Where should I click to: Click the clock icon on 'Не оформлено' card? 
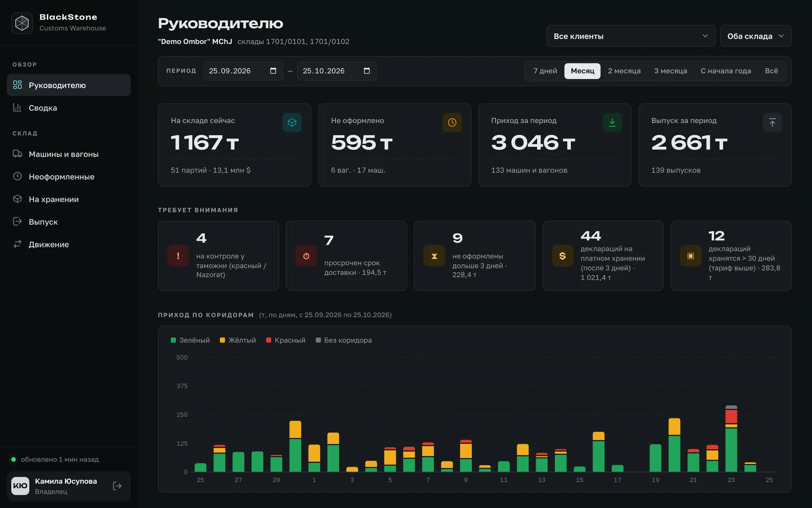tap(452, 122)
